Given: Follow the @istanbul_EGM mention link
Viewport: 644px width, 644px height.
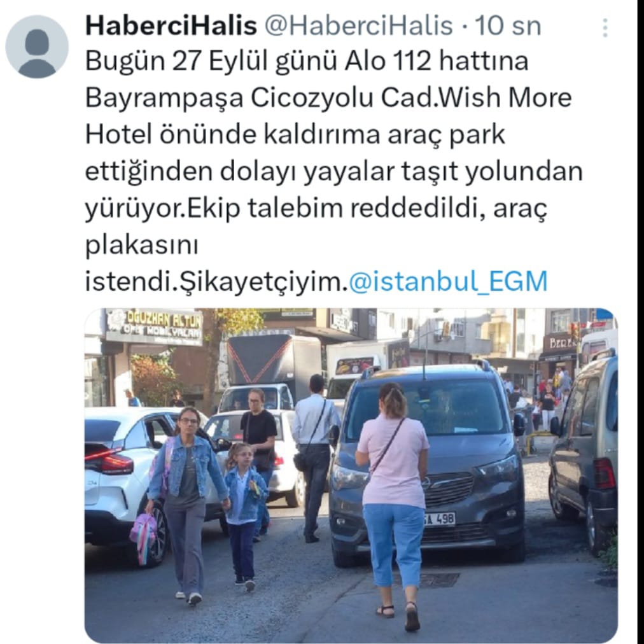Looking at the screenshot, I should point(448,282).
